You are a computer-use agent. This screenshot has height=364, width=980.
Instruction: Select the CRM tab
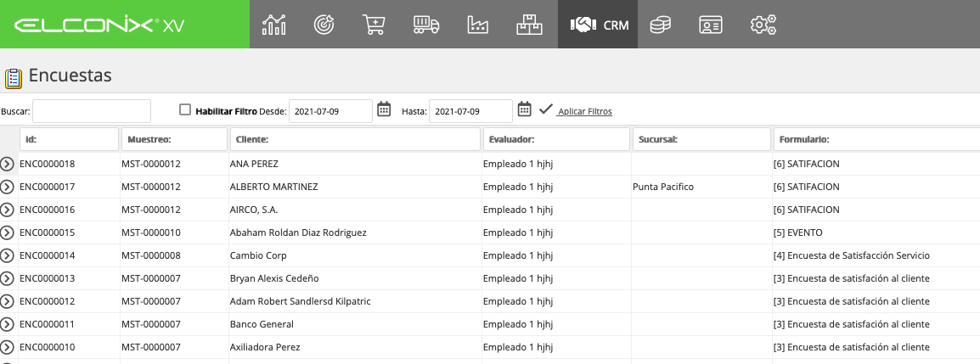point(598,25)
